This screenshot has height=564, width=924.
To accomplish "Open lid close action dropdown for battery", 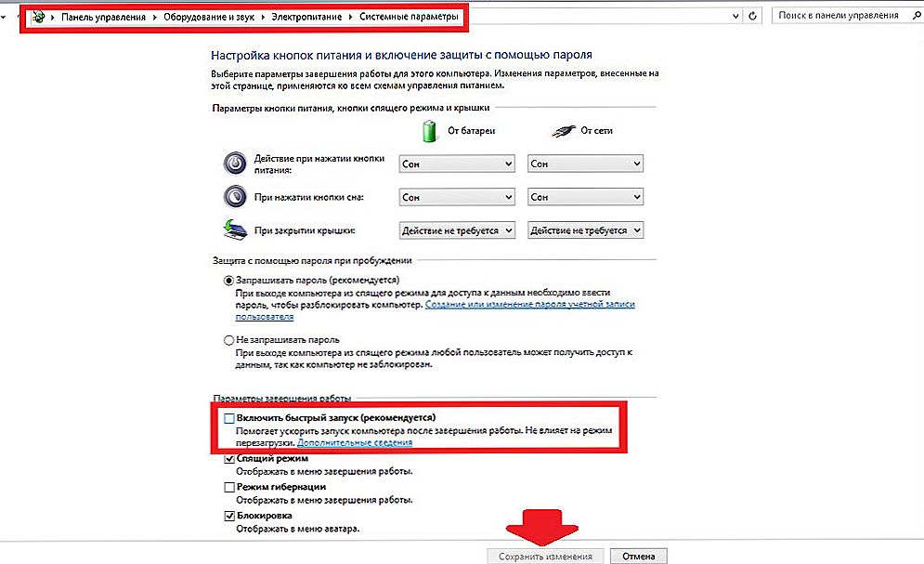I will (457, 230).
